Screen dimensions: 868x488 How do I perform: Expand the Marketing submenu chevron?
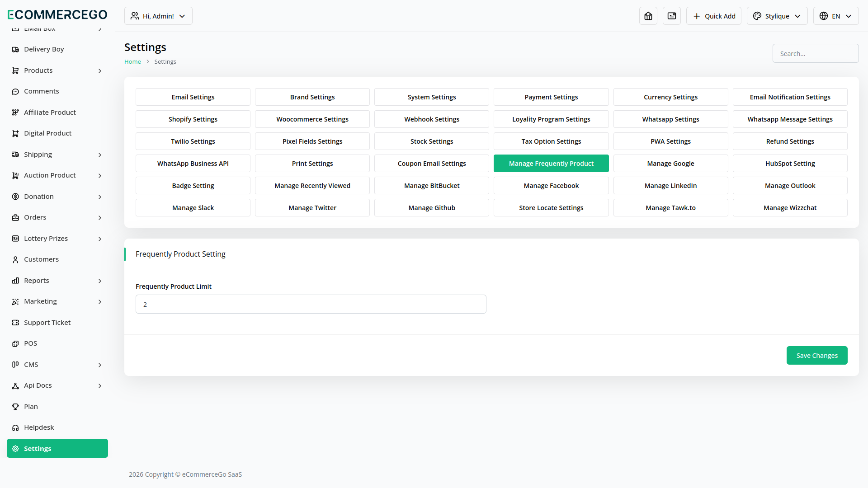tap(100, 301)
